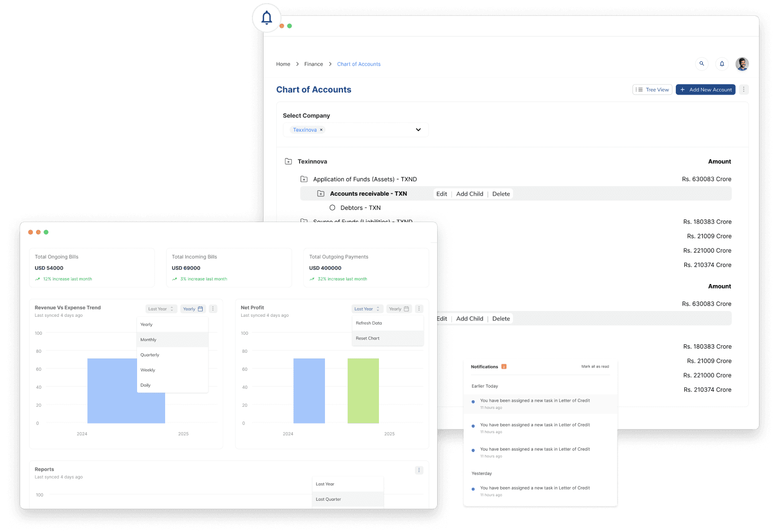Viewport: 778px width, 532px height.
Task: Click the search magnifier icon in header
Action: pos(702,64)
